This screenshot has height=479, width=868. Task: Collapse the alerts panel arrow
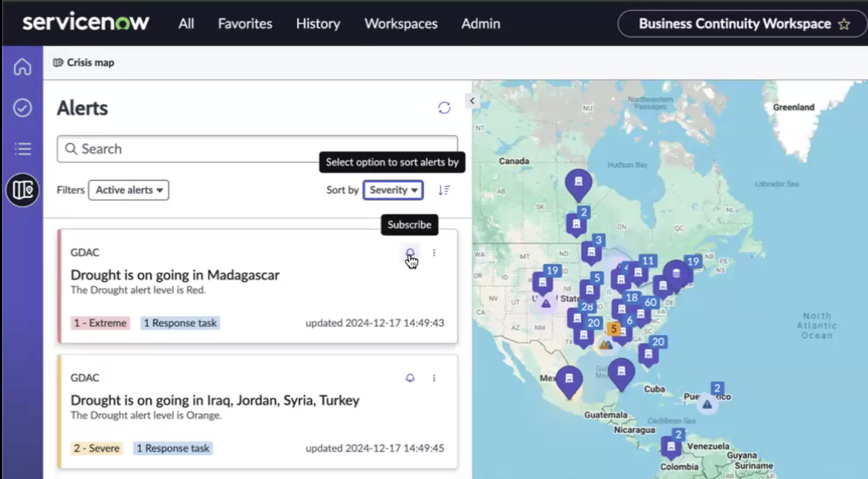[x=472, y=101]
